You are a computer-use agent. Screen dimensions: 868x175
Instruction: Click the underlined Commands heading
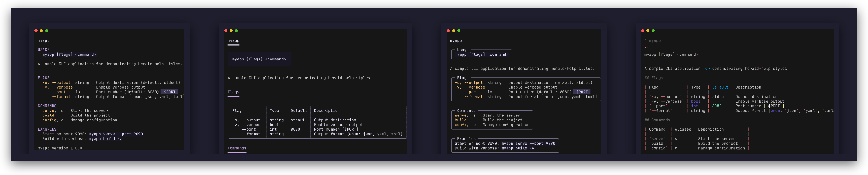tap(237, 148)
